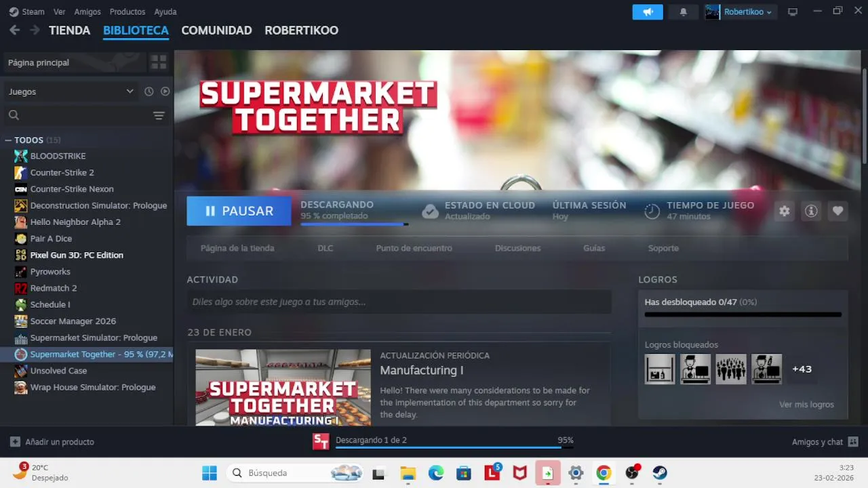Open the Guías link
Viewport: 868px width, 488px height.
(x=594, y=248)
